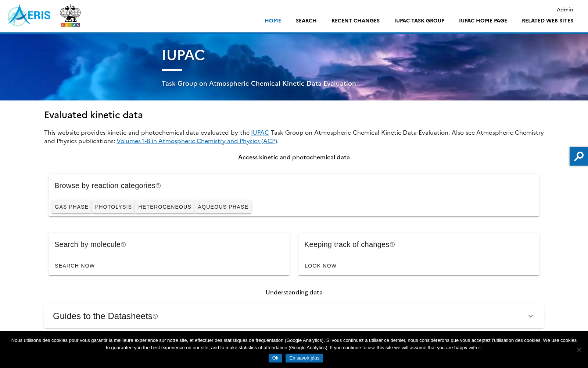Expand the Guides to the Datasheets chevron
Viewport: 588px width, 368px height.
(x=531, y=316)
